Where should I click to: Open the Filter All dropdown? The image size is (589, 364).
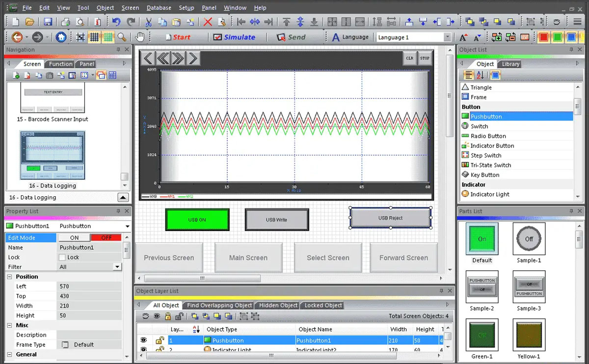(x=117, y=267)
